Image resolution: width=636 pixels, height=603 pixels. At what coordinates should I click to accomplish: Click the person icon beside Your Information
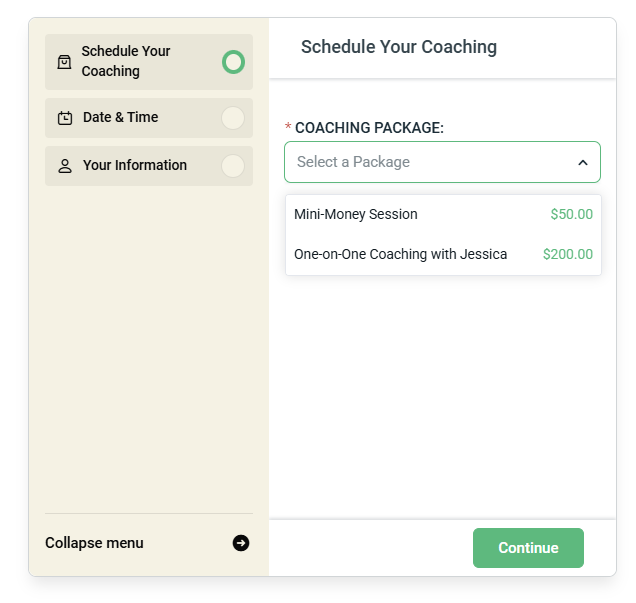point(65,166)
